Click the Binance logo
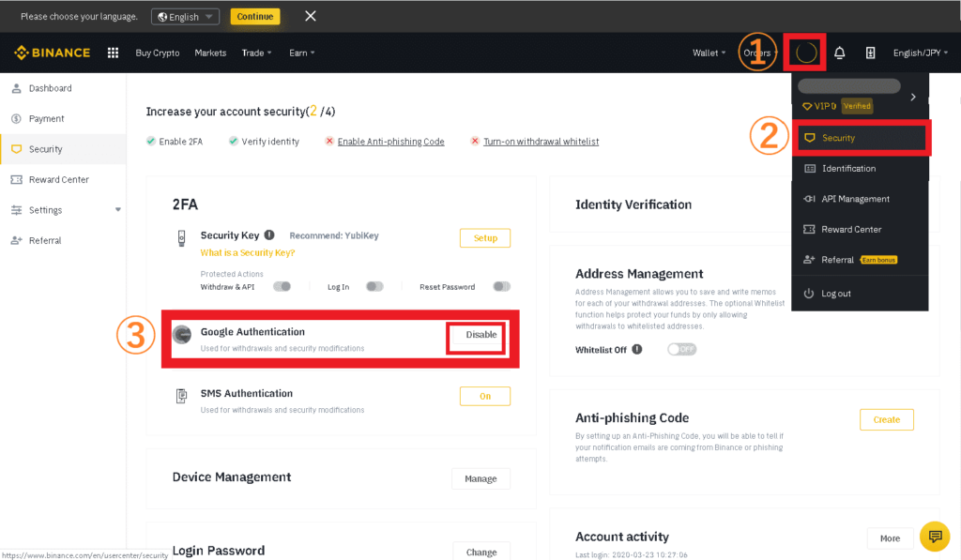 click(x=53, y=53)
